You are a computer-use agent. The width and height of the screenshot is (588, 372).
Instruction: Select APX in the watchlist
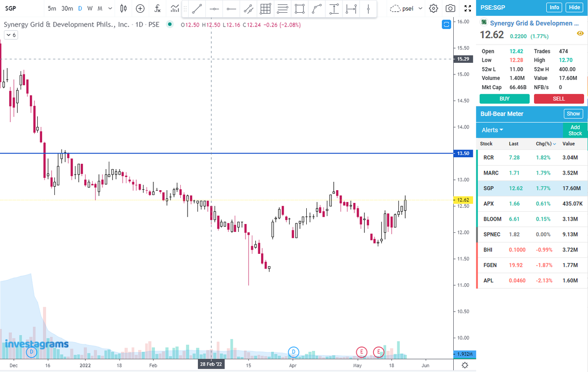532,203
